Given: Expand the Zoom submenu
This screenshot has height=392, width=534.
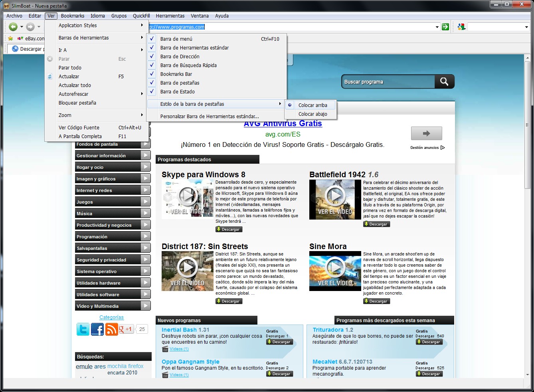Looking at the screenshot, I should (97, 115).
